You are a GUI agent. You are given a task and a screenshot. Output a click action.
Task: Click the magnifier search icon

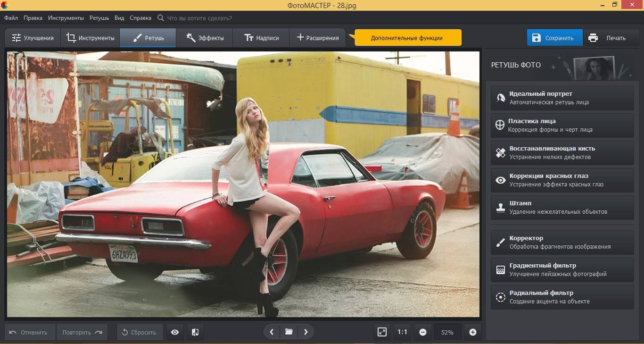coord(161,18)
